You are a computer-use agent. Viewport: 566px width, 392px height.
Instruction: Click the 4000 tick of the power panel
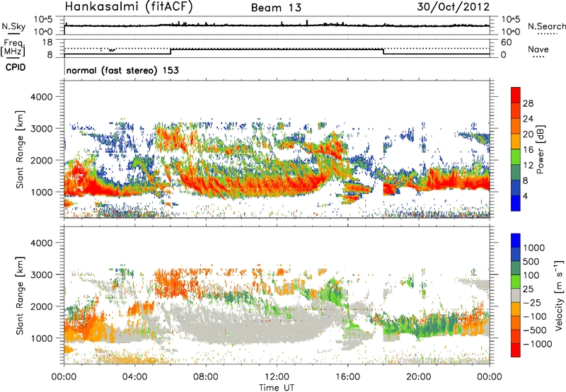(x=41, y=97)
